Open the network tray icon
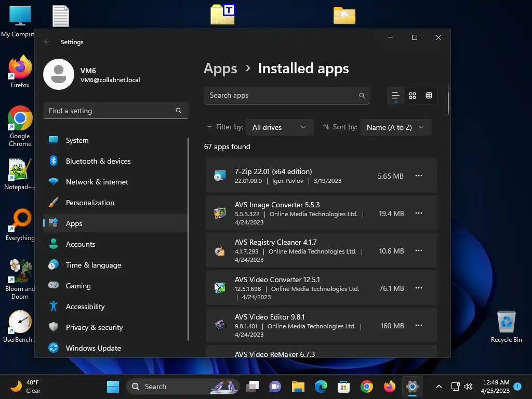This screenshot has height=399, width=532. (x=455, y=387)
